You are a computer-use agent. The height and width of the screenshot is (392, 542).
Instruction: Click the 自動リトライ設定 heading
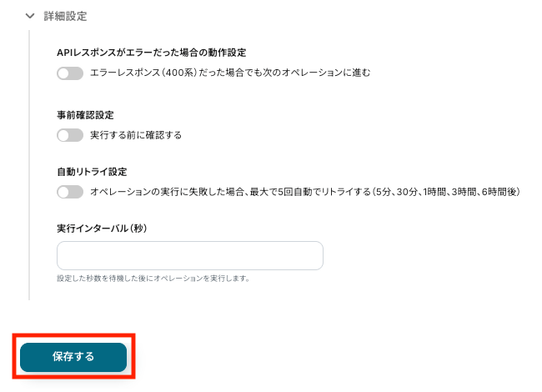point(91,172)
